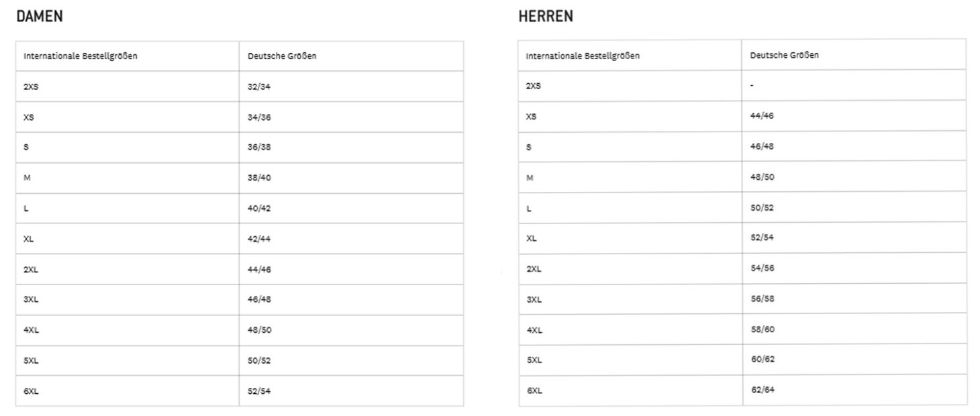Click Damen 'Internationale Bestellgrößen' column header

81,56
